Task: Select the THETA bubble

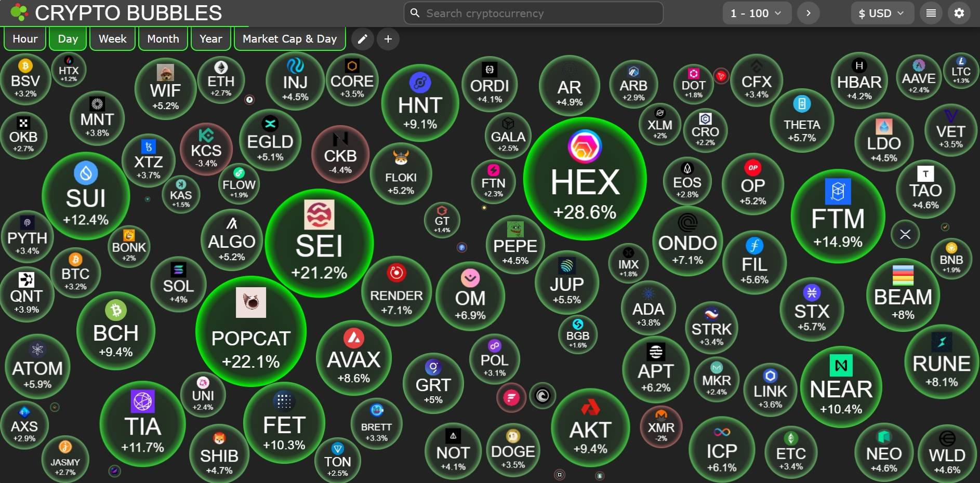Action: [802, 120]
